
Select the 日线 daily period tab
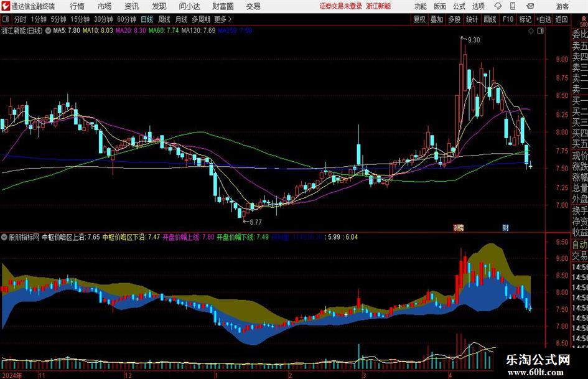tap(147, 19)
